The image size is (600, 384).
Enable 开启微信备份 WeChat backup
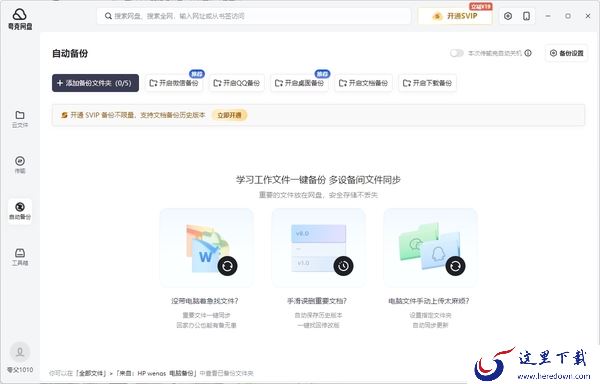(174, 83)
